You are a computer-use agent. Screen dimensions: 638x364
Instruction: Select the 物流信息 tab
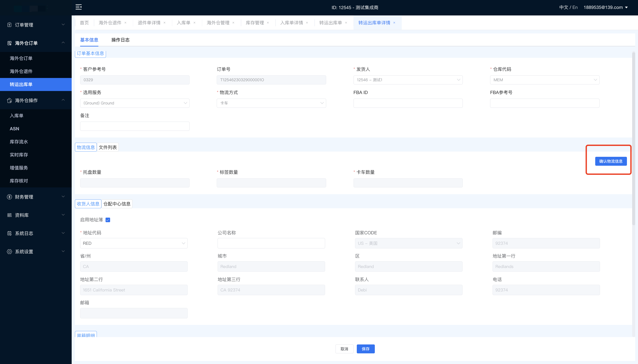[x=86, y=147]
